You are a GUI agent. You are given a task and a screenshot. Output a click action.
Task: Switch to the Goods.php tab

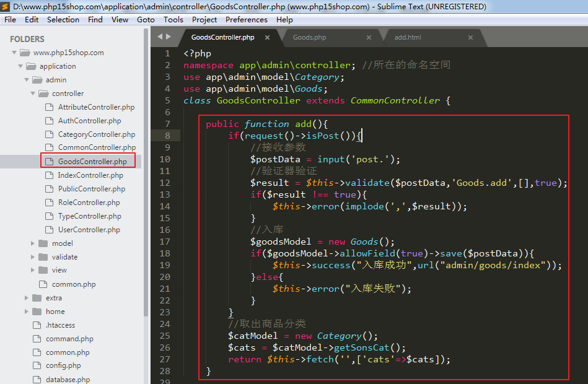click(x=310, y=38)
